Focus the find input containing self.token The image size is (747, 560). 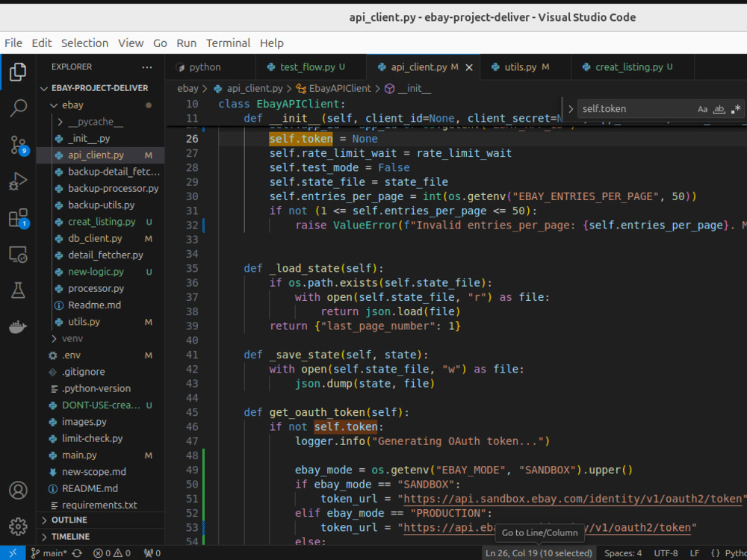point(636,109)
